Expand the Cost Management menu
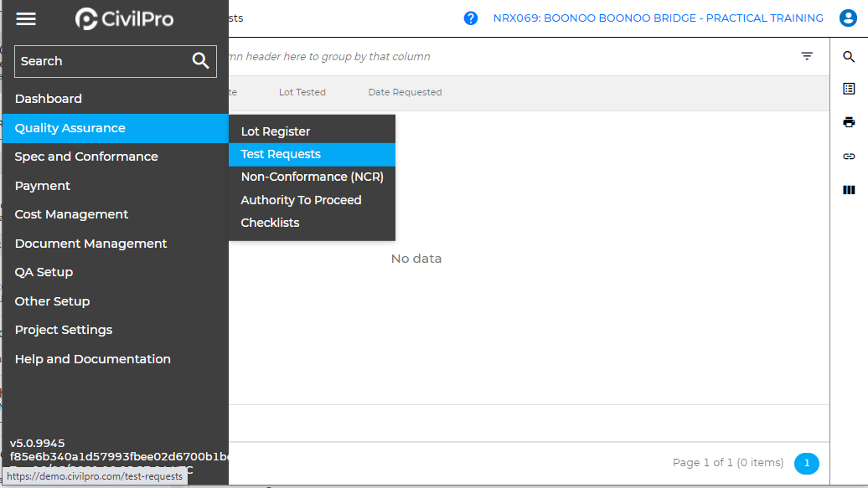868x488 pixels. click(x=71, y=214)
